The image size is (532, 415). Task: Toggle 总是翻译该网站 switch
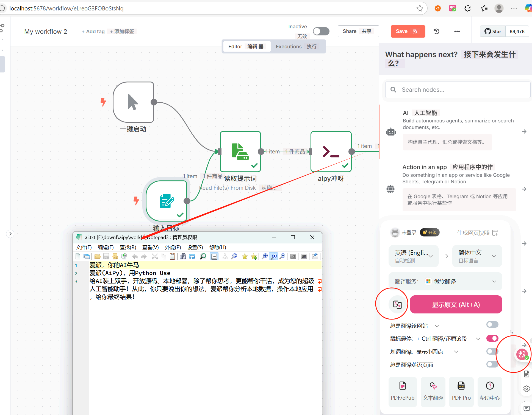(x=492, y=325)
